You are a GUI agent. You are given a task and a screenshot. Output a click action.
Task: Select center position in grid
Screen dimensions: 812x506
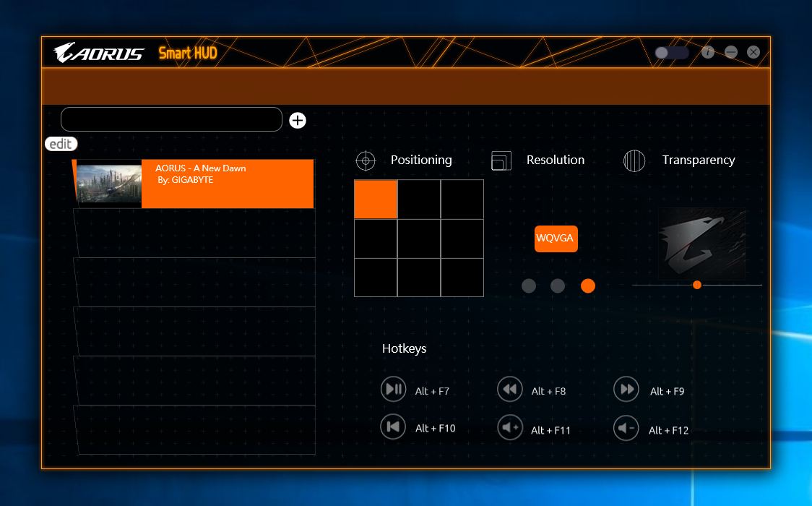click(x=419, y=239)
